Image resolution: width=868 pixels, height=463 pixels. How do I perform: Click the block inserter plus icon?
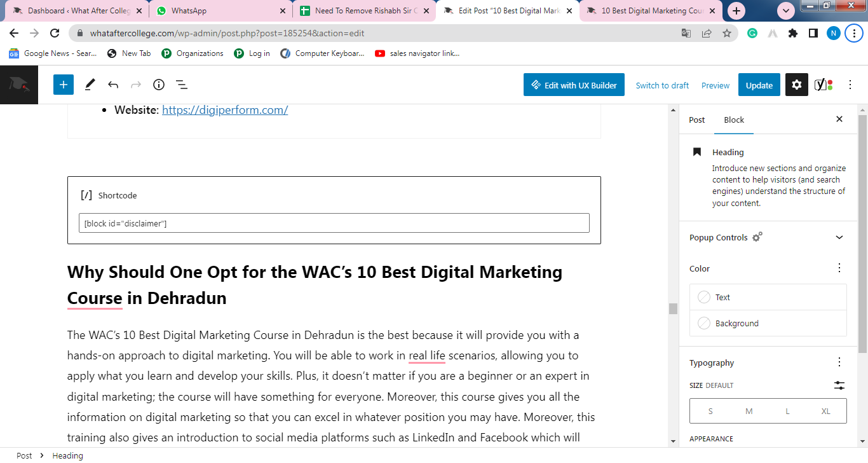point(64,85)
